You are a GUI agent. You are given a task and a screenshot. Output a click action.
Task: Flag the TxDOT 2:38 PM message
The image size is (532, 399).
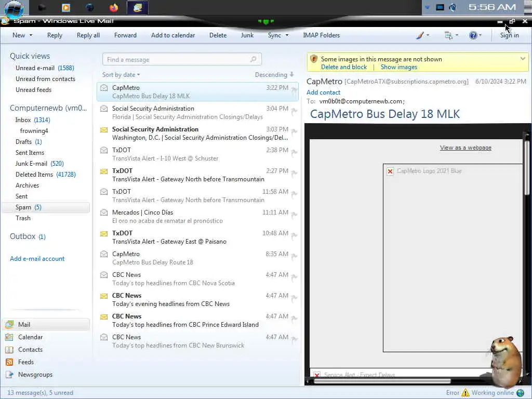(x=294, y=152)
